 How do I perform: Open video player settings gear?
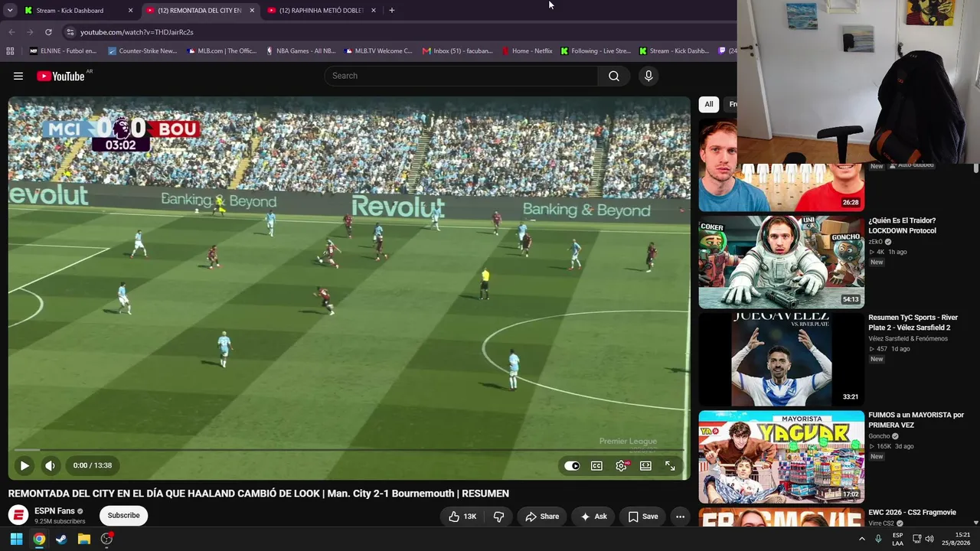621,465
